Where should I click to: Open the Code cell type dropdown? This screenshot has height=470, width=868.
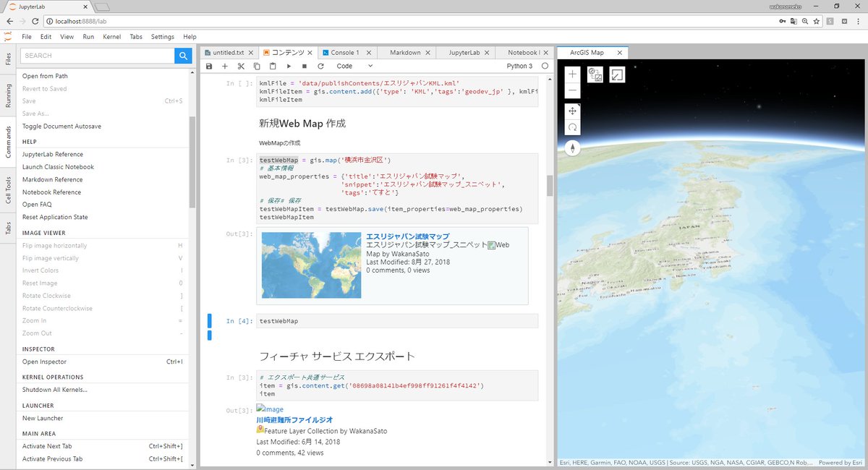(x=354, y=66)
